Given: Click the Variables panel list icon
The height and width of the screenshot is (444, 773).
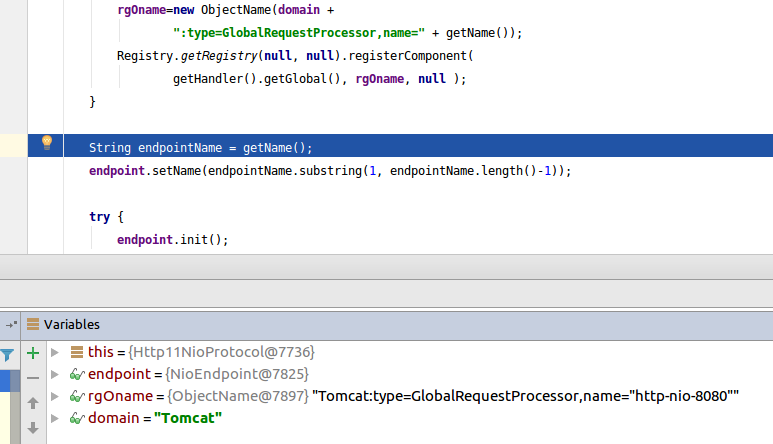Looking at the screenshot, I should [x=33, y=324].
